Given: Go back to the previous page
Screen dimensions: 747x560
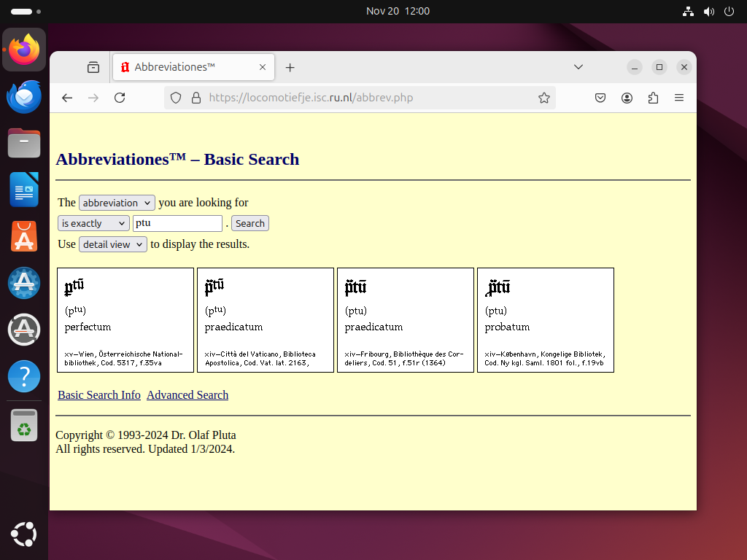Looking at the screenshot, I should (x=67, y=98).
